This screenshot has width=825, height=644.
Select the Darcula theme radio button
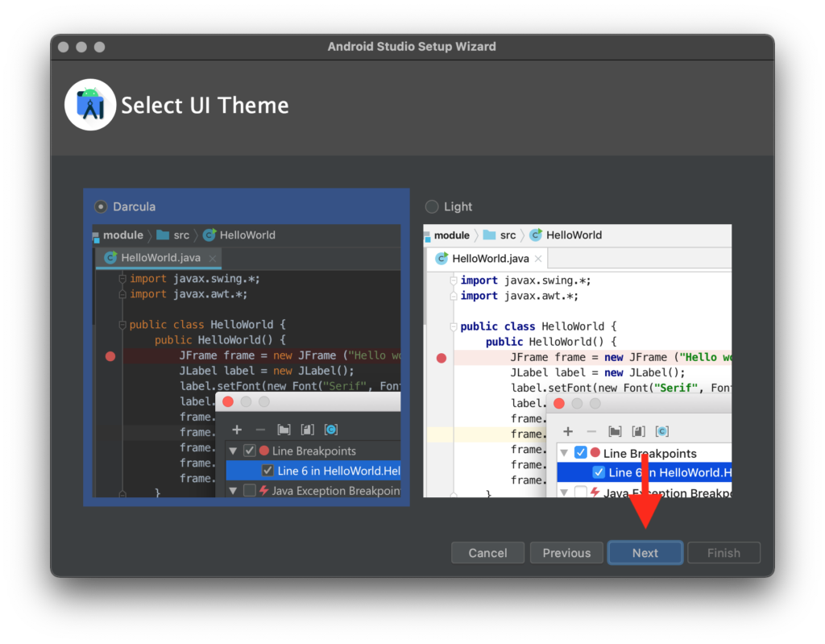101,206
